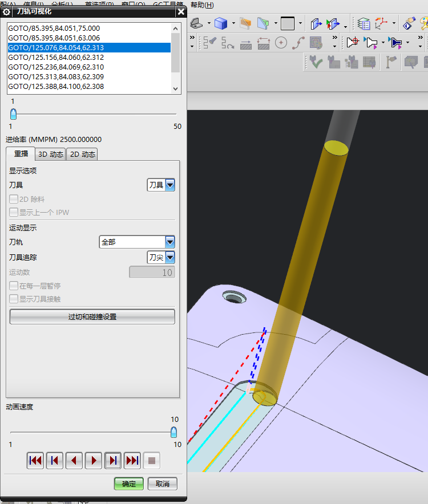
Task: Open the 刀具 display dropdown
Action: point(161,185)
